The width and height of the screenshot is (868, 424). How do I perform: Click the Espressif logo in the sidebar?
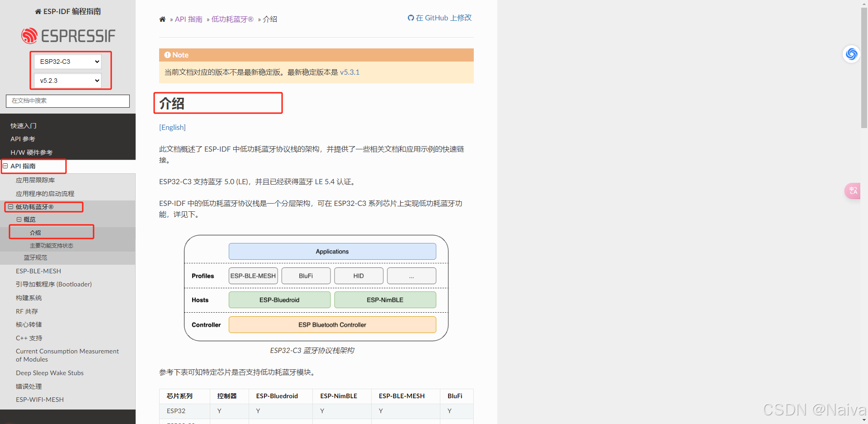67,35
